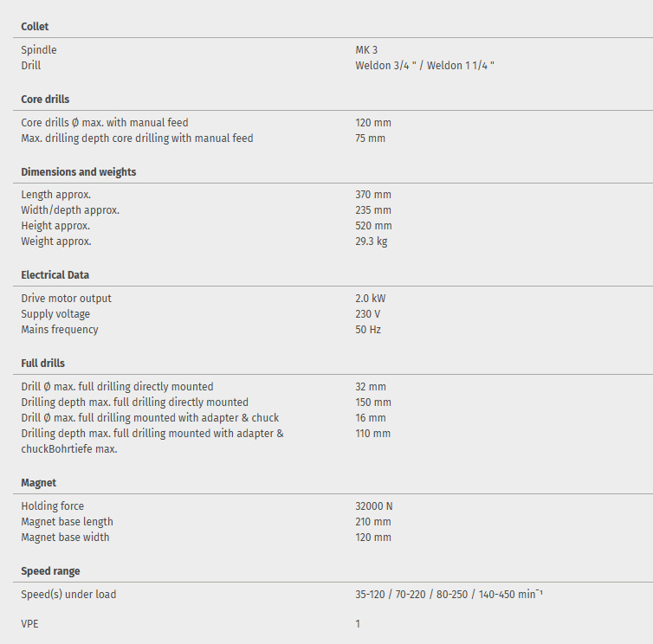Image resolution: width=653 pixels, height=644 pixels.
Task: Click the Mains frequency label
Action: [x=60, y=330]
